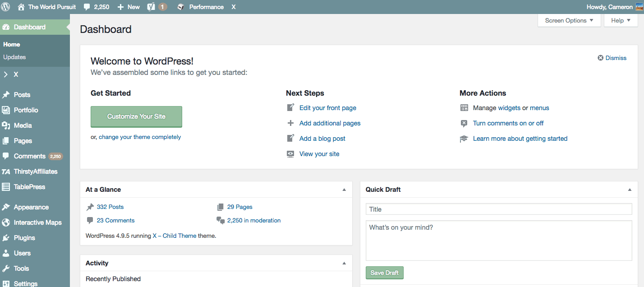This screenshot has width=644, height=287.
Task: Open the Screen Options dropdown
Action: 569,20
